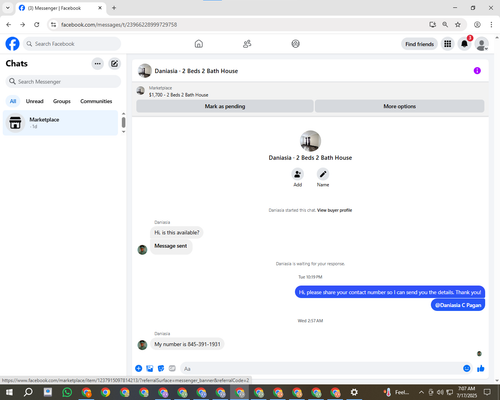Viewport: 500px width, 400px height.
Task: Close the Messenger browser tab
Action: click(x=100, y=8)
